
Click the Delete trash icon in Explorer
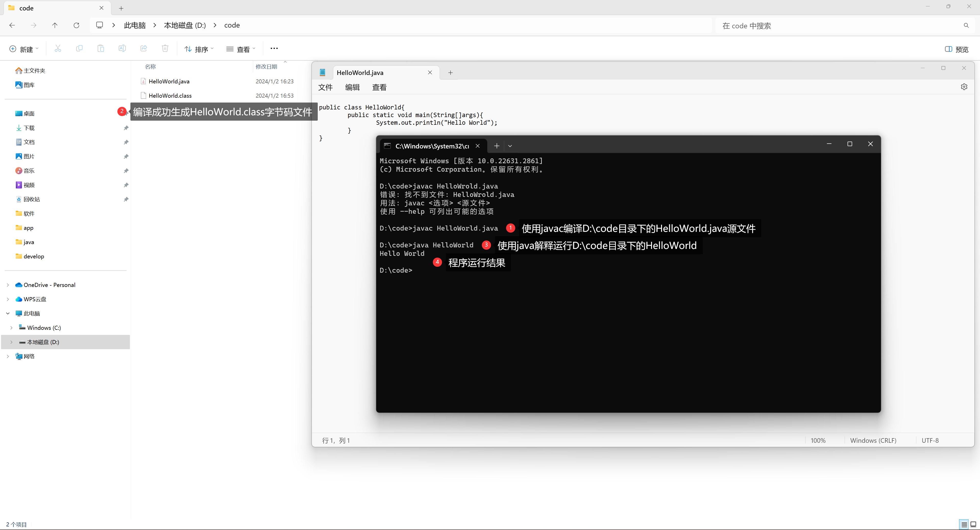click(165, 48)
